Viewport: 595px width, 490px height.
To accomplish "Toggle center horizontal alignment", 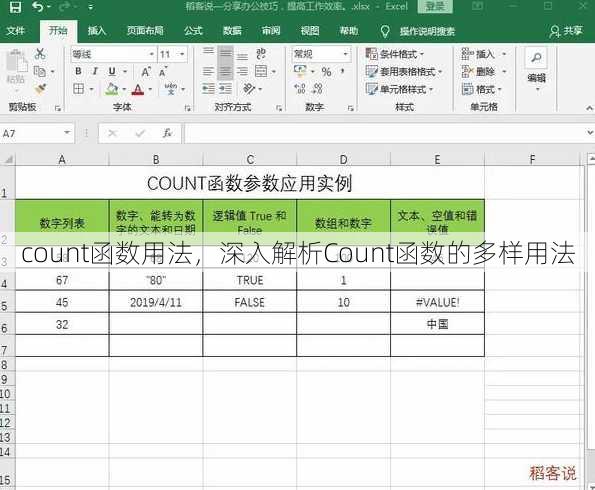I will click(225, 71).
